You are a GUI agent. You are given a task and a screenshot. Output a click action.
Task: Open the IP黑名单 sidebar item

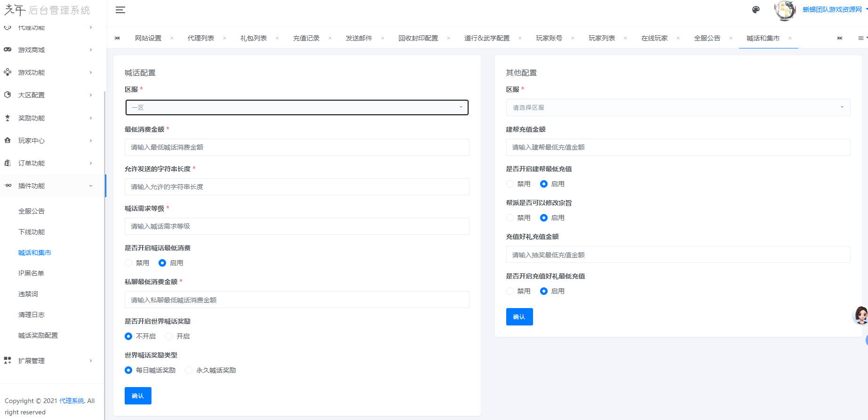tap(31, 273)
